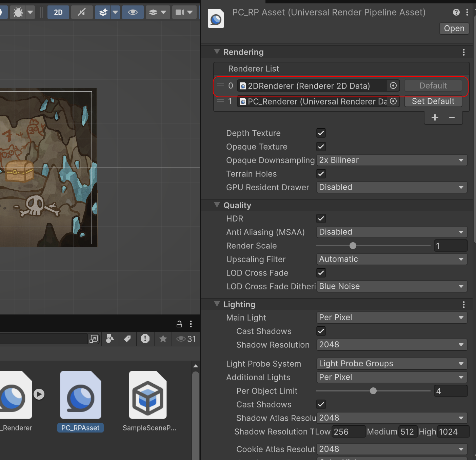
Task: Open the Upscaling Filter dropdown
Action: point(392,259)
